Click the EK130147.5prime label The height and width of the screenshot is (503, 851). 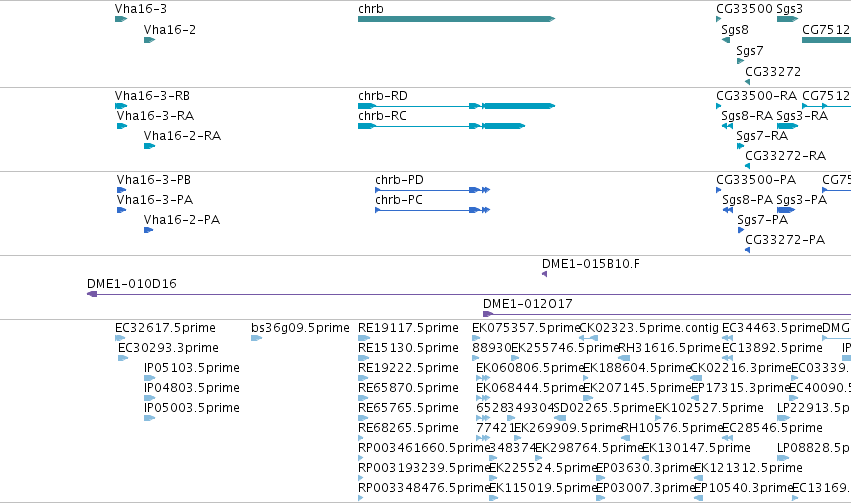pyautogui.click(x=696, y=448)
